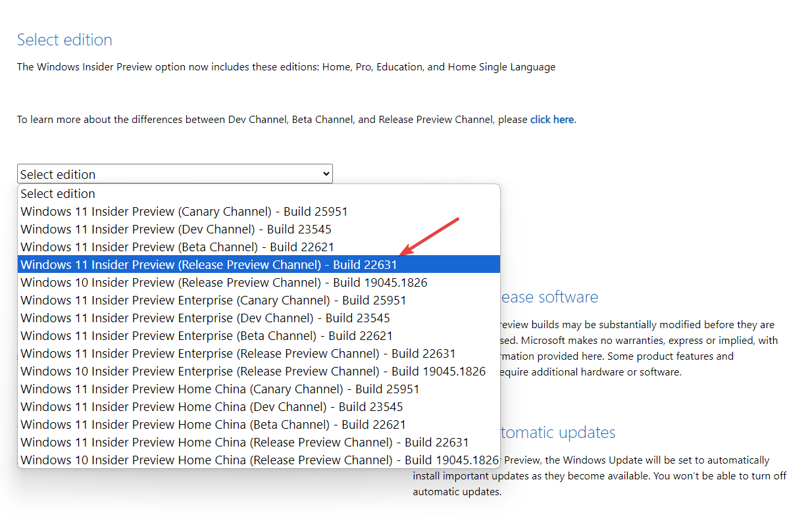Image resolution: width=812 pixels, height=532 pixels.
Task: Choose Windows 10 Home China Release Preview
Action: coord(259,460)
